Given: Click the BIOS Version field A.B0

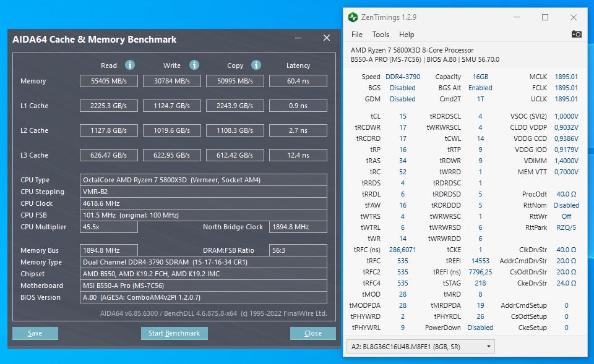Looking at the screenshot, I should [204, 297].
